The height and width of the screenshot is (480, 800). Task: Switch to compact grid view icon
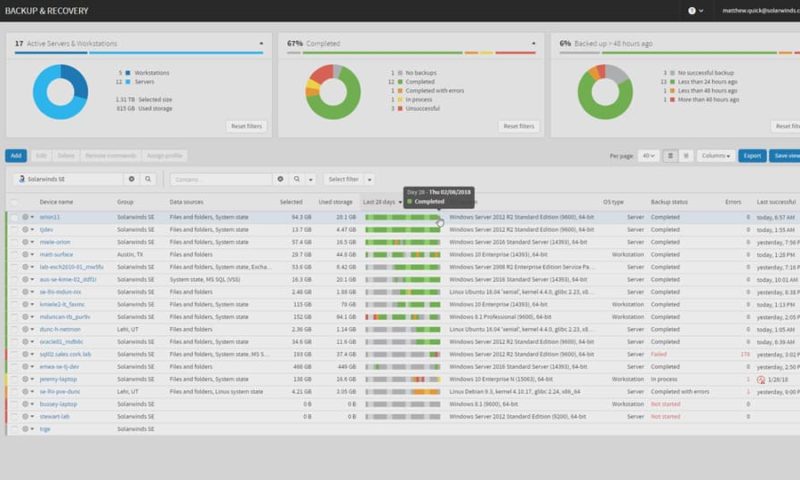point(686,156)
